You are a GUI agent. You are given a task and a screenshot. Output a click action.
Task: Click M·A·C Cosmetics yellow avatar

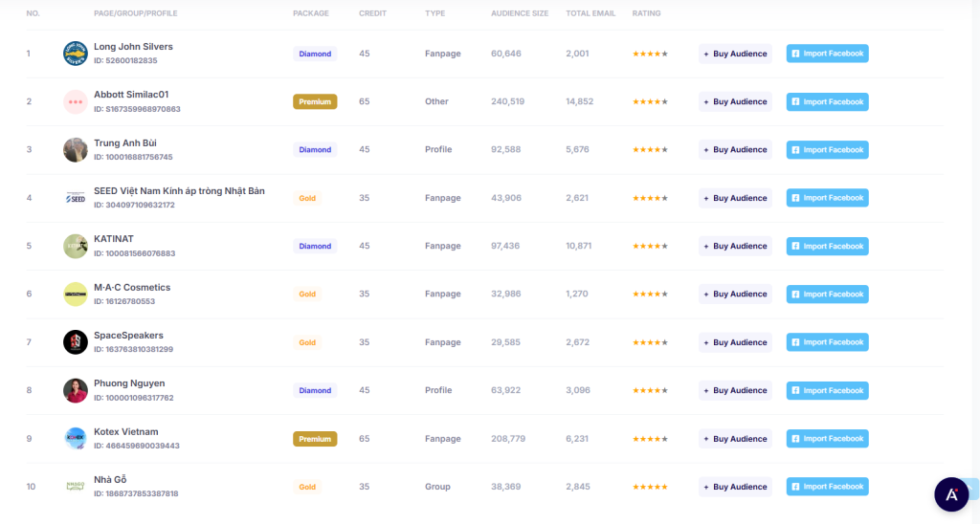click(x=75, y=295)
